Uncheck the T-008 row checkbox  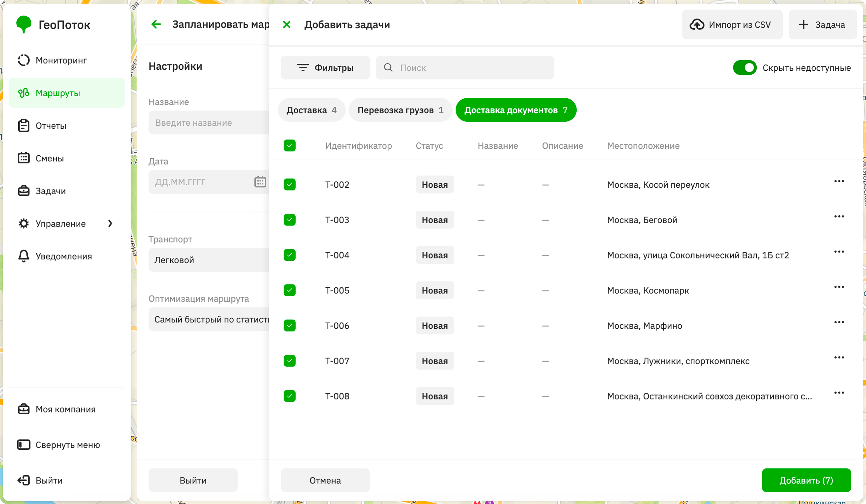[290, 396]
